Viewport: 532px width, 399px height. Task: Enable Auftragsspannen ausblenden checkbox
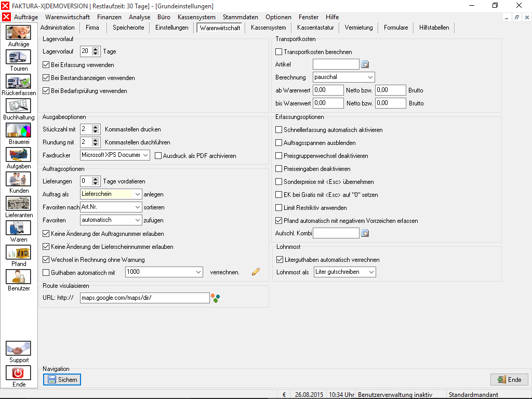pos(279,143)
